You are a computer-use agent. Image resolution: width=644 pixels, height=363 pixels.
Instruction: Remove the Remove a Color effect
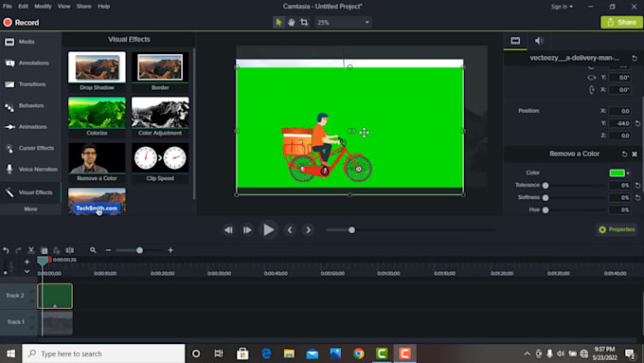(635, 154)
